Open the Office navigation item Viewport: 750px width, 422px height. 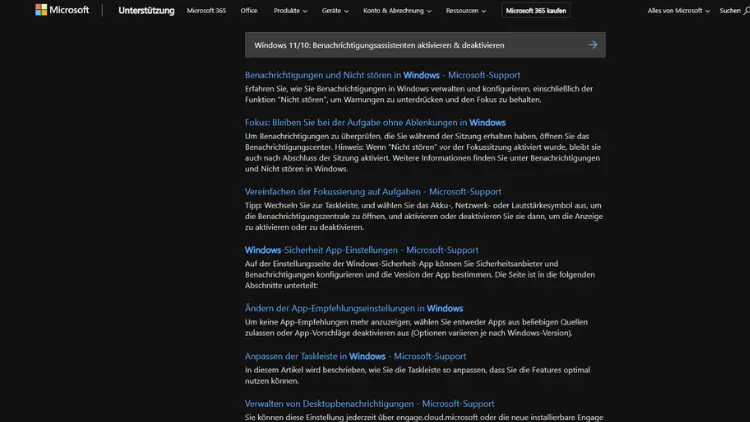click(249, 11)
